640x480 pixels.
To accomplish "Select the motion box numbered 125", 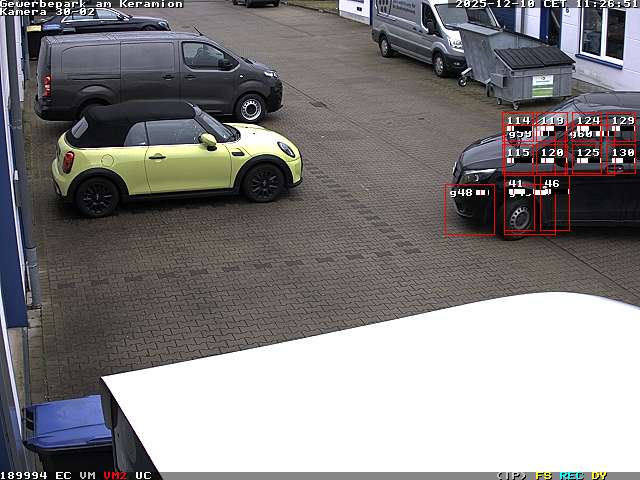I will 587,159.
